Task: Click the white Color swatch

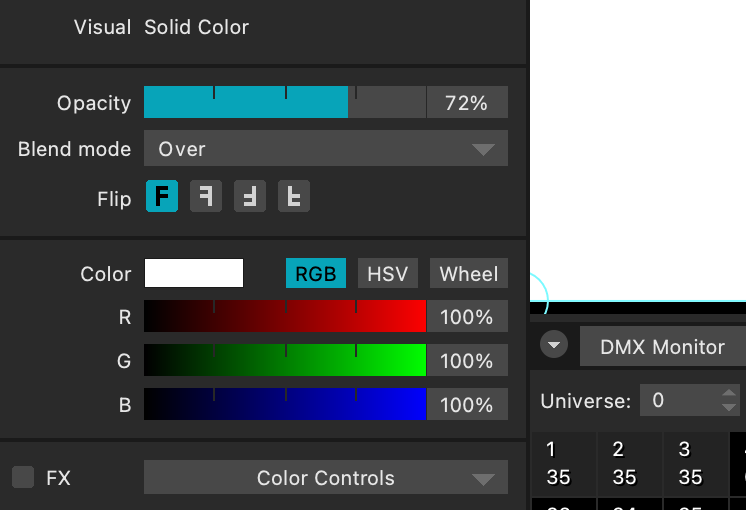Action: coord(194,273)
